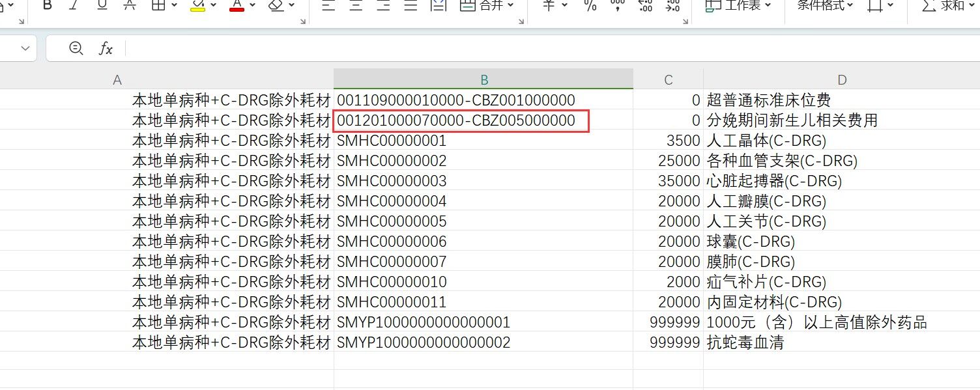The height and width of the screenshot is (390, 980).
Task: Open the 合并 merge dropdown arrow
Action: pyautogui.click(x=510, y=5)
